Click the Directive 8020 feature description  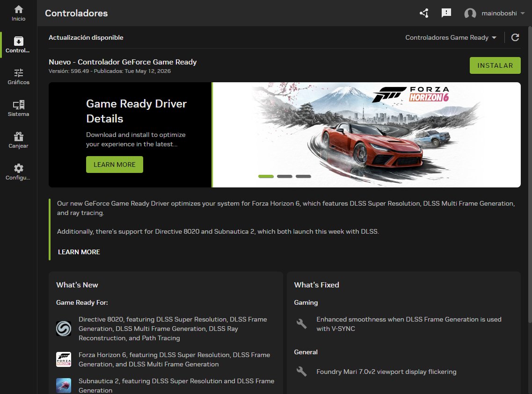[173, 329]
